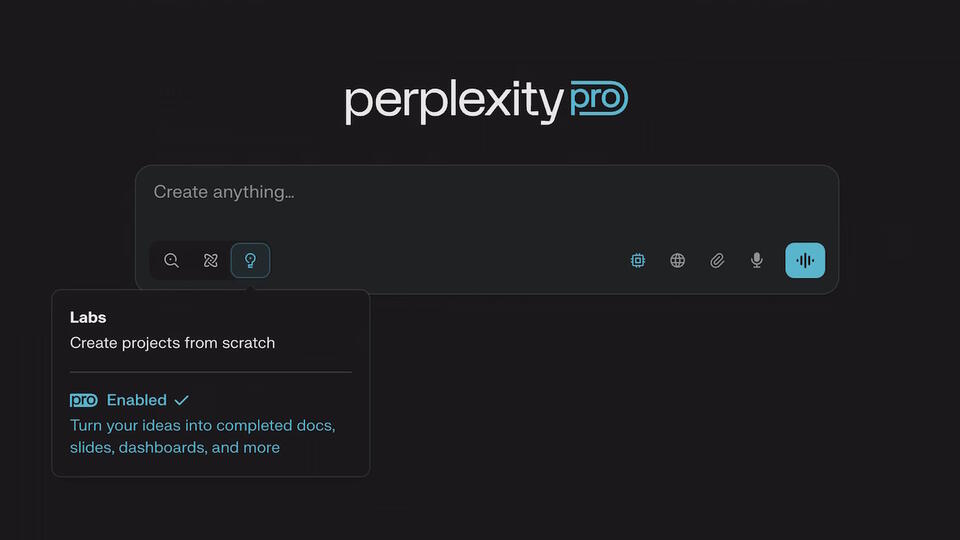Attach a file with the paperclip icon
The width and height of the screenshot is (960, 540).
click(x=717, y=261)
